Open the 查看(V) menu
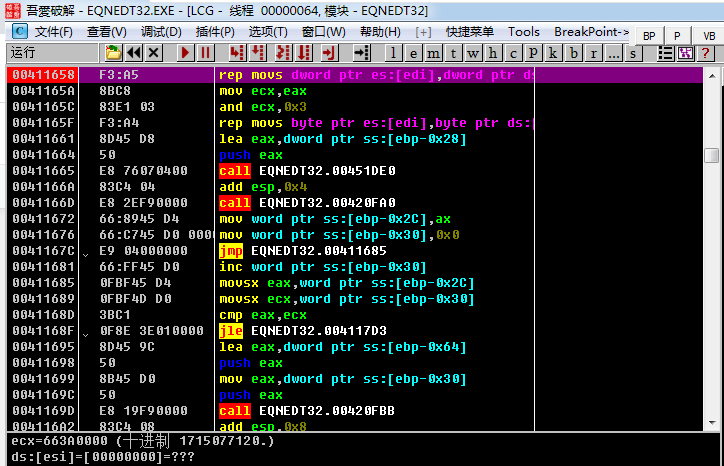Screen dimensions: 724x466 click(107, 32)
